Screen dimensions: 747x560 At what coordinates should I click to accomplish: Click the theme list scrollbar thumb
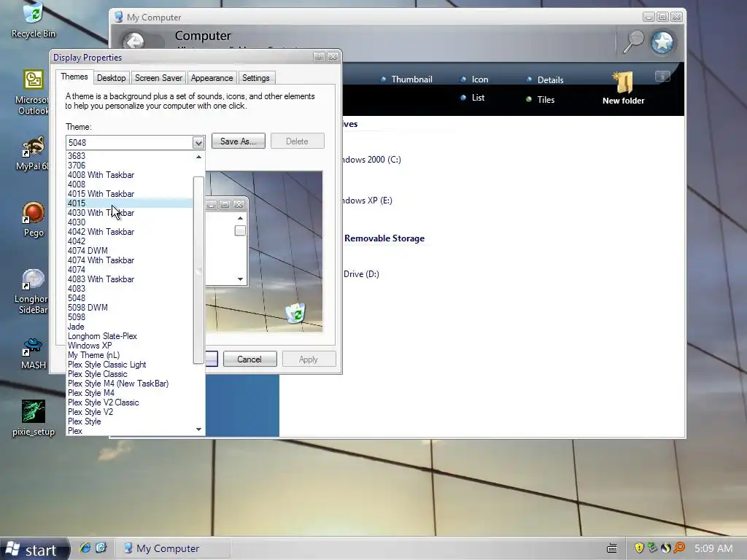[x=198, y=270]
